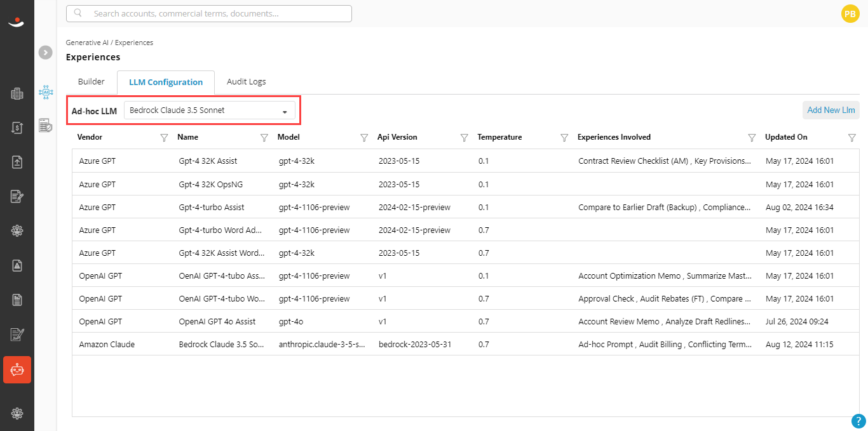
Task: Click the Amazon Claude vendor cell
Action: [107, 344]
